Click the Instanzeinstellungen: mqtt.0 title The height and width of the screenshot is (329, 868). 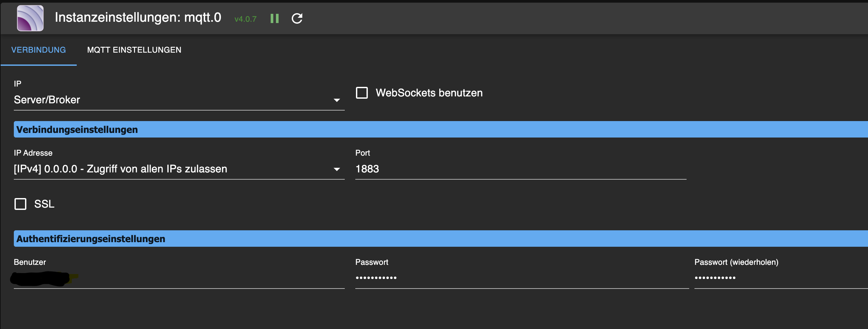[x=138, y=17]
